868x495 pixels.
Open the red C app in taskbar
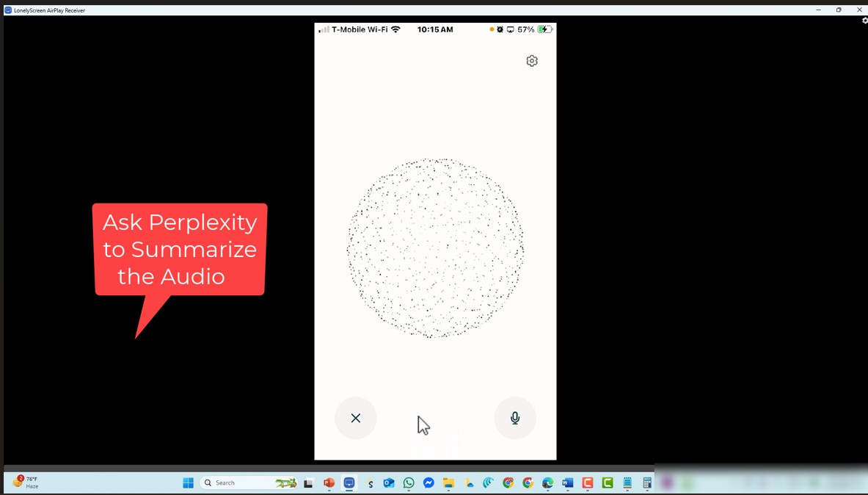click(x=587, y=483)
